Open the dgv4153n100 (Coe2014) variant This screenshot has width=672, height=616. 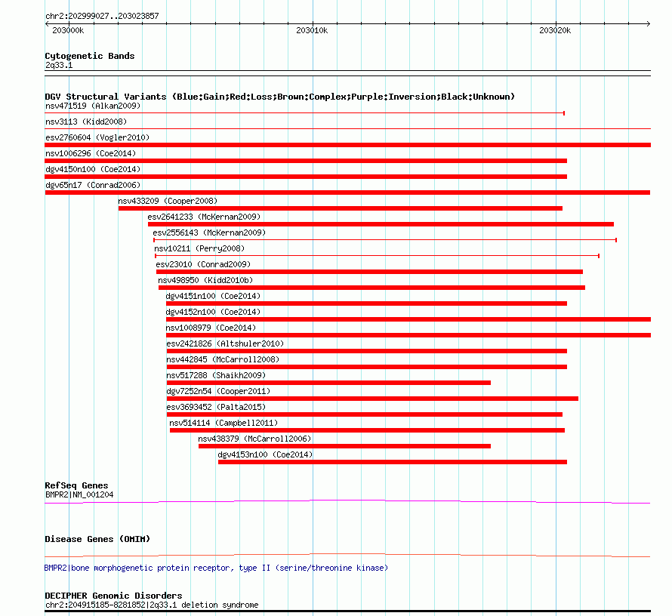pyautogui.click(x=265, y=454)
